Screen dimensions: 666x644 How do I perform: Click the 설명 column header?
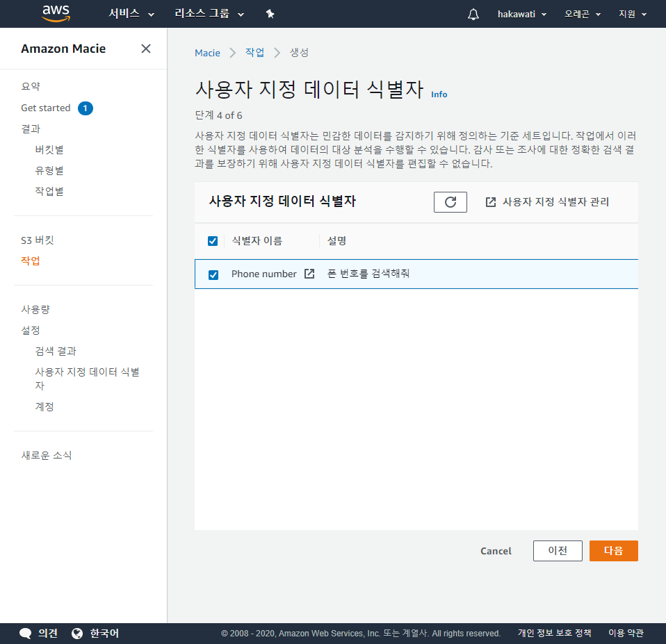tap(336, 241)
